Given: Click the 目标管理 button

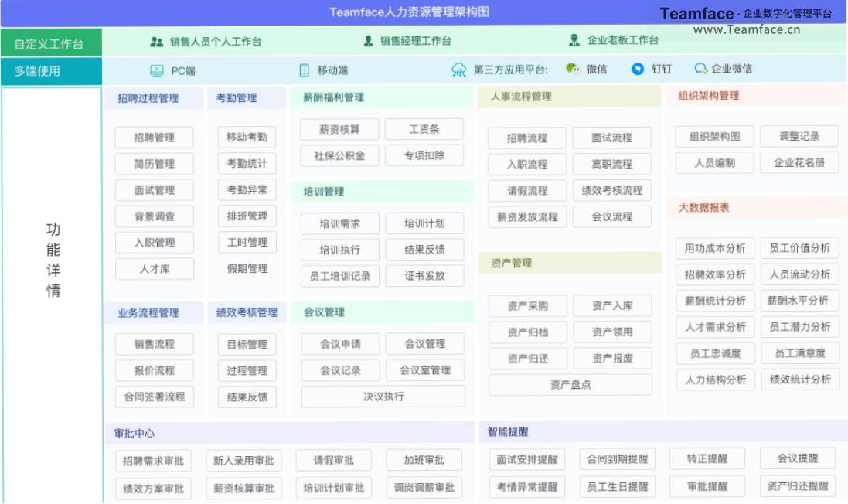Looking at the screenshot, I should click(x=247, y=345).
